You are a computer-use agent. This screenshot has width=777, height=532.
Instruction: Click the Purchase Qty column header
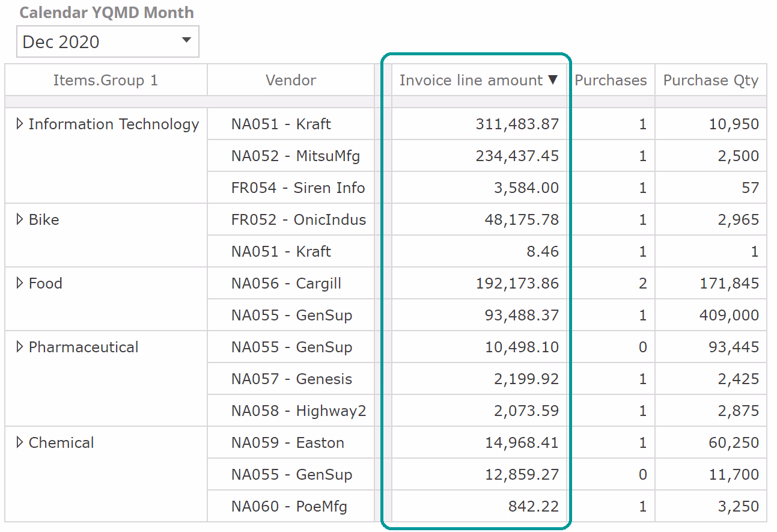point(710,80)
